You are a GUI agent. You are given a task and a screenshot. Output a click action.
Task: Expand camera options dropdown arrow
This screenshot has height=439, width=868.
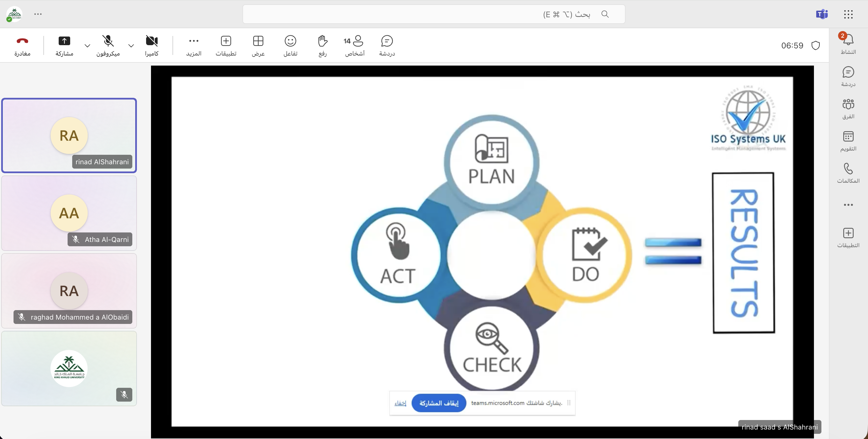coord(131,45)
